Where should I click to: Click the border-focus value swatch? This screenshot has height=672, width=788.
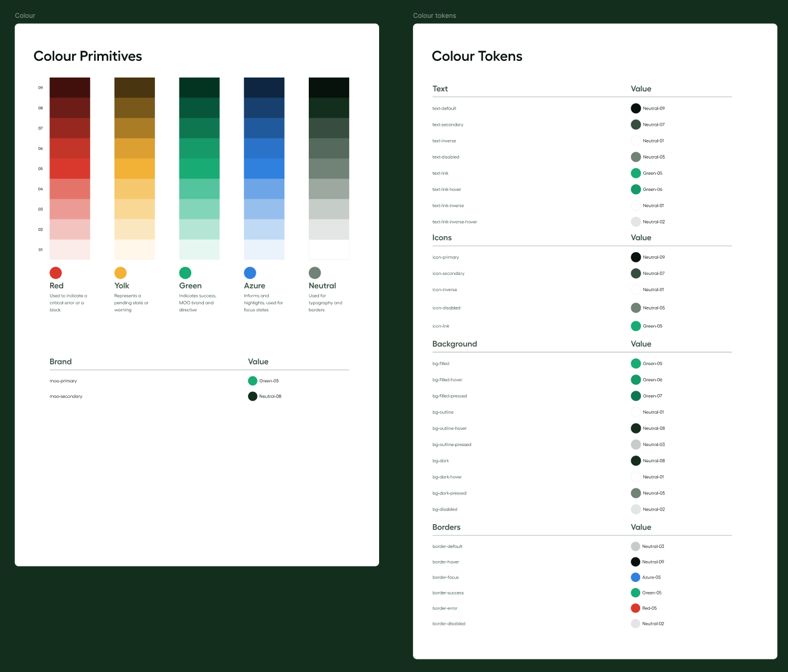(x=635, y=577)
